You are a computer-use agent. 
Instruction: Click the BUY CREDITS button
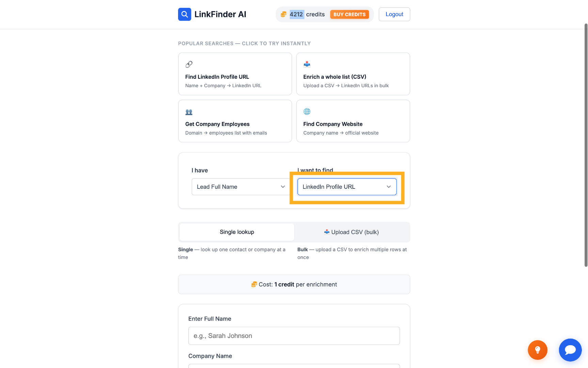350,14
